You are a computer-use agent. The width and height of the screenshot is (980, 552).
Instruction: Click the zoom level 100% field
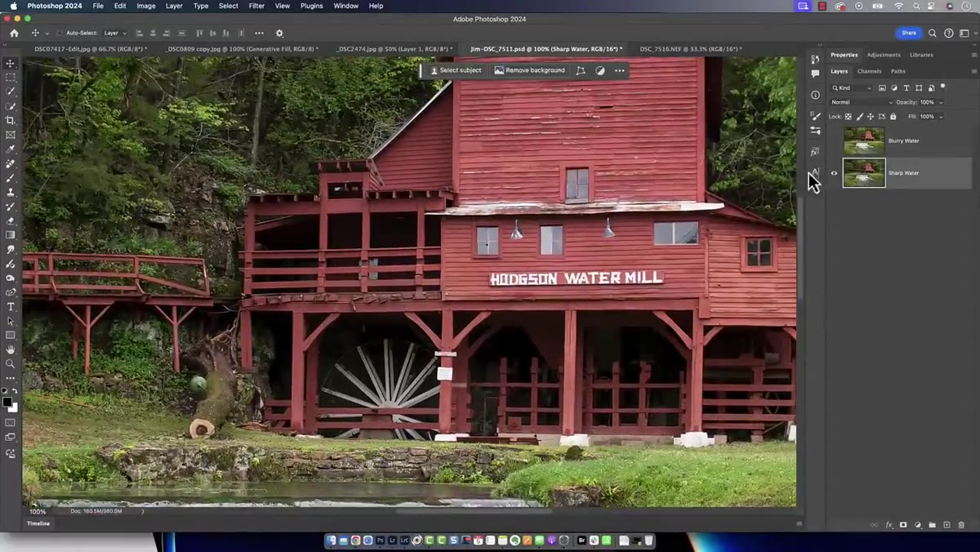(38, 511)
